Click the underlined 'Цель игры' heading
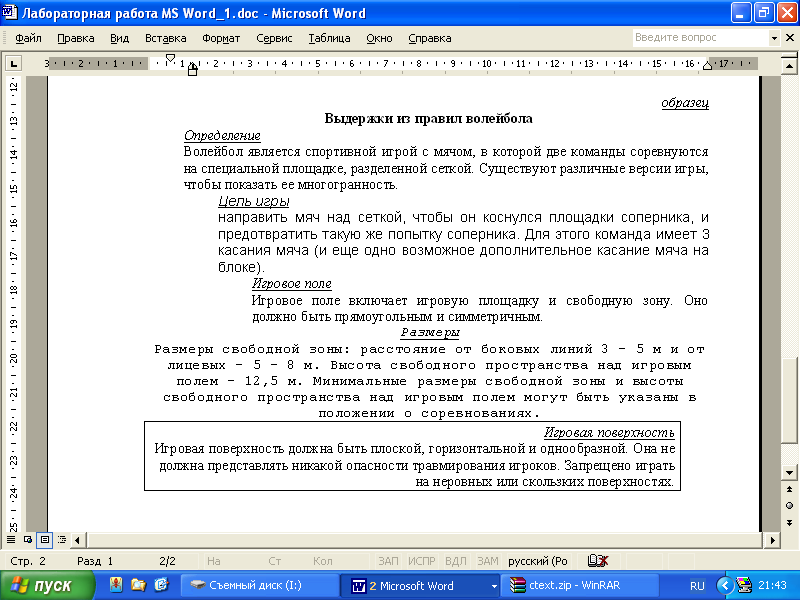 254,201
